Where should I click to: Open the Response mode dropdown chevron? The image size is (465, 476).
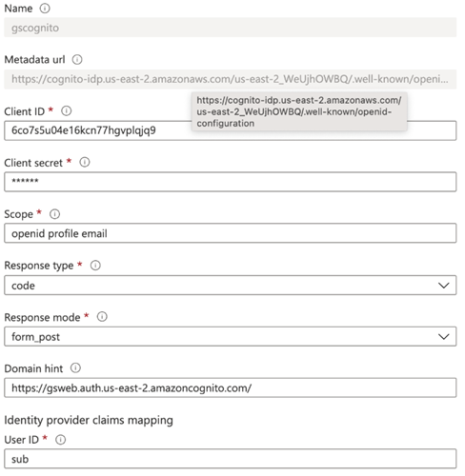pos(443,336)
